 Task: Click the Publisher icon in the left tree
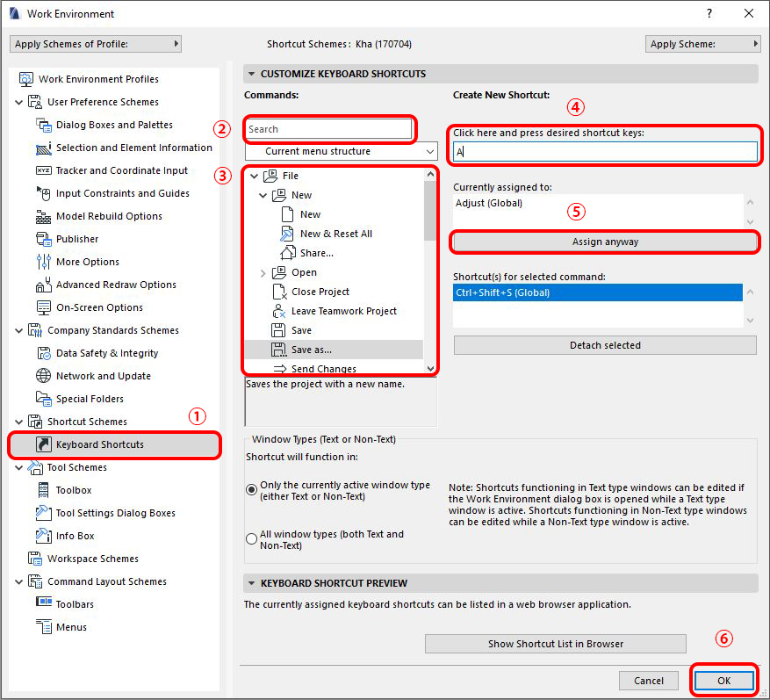click(44, 239)
